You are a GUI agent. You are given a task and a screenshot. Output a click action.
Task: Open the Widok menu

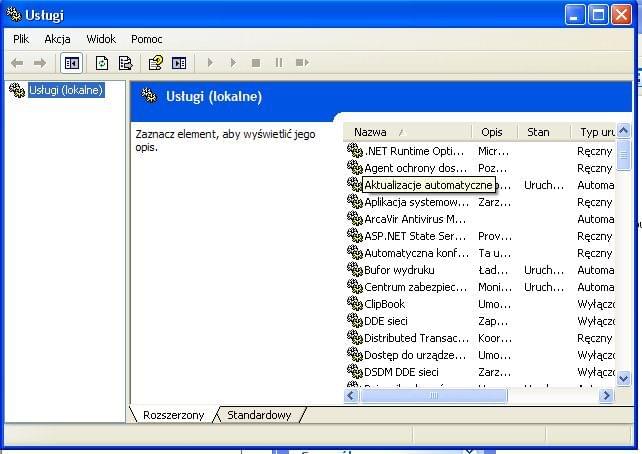101,39
